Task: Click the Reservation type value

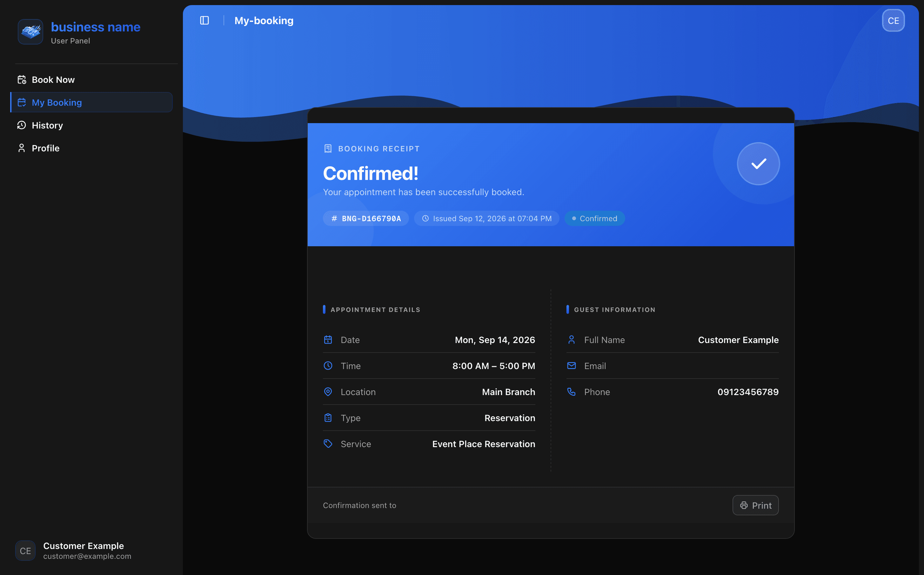Action: click(510, 418)
